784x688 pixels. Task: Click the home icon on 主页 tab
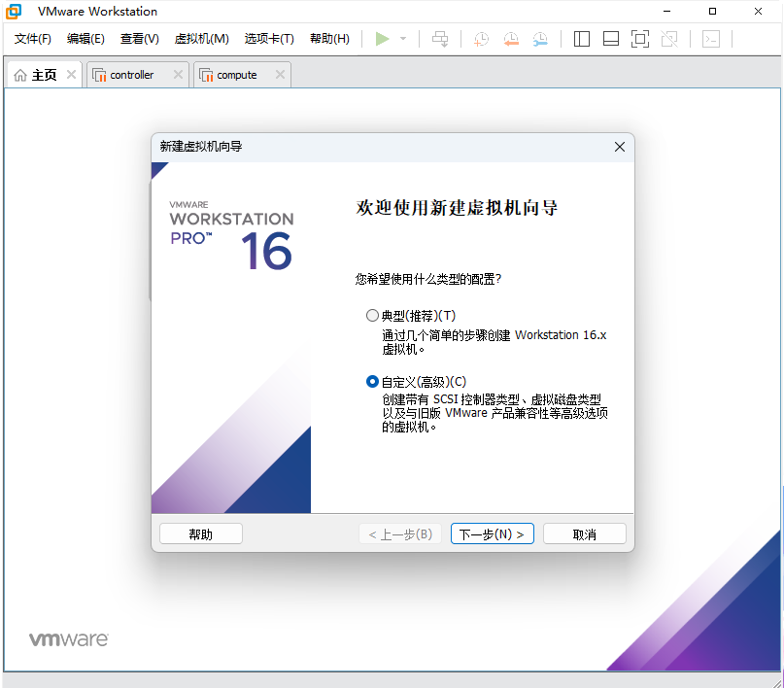pos(20,75)
